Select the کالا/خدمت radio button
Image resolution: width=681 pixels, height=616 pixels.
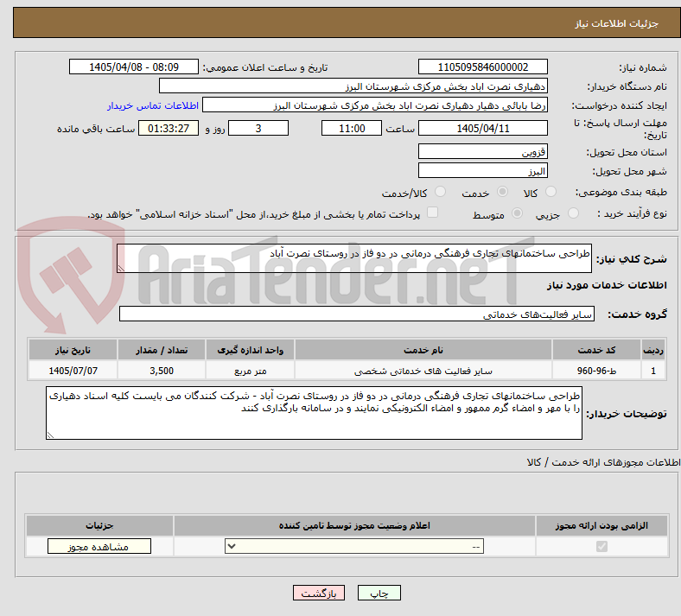pyautogui.click(x=441, y=192)
